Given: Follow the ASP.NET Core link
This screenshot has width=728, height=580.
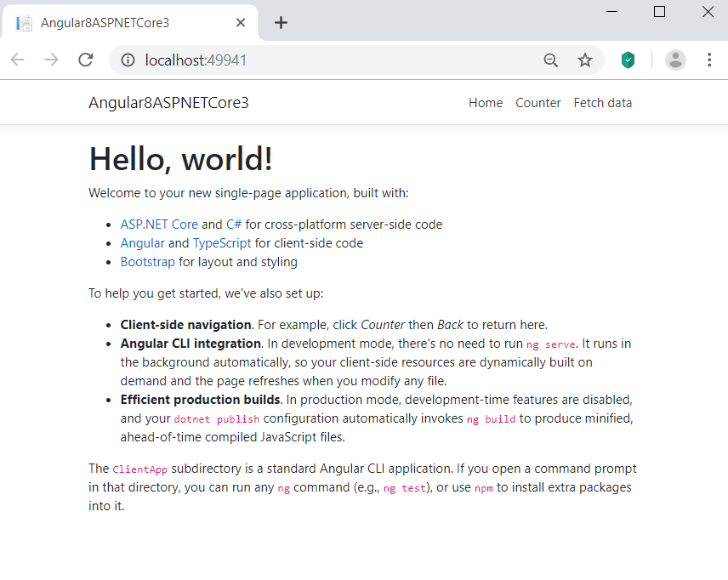Looking at the screenshot, I should click(159, 224).
